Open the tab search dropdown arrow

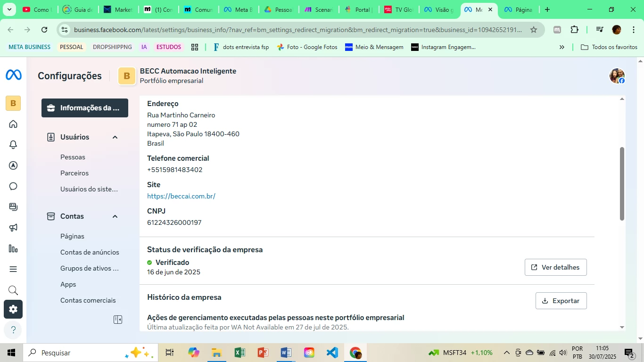tap(9, 9)
